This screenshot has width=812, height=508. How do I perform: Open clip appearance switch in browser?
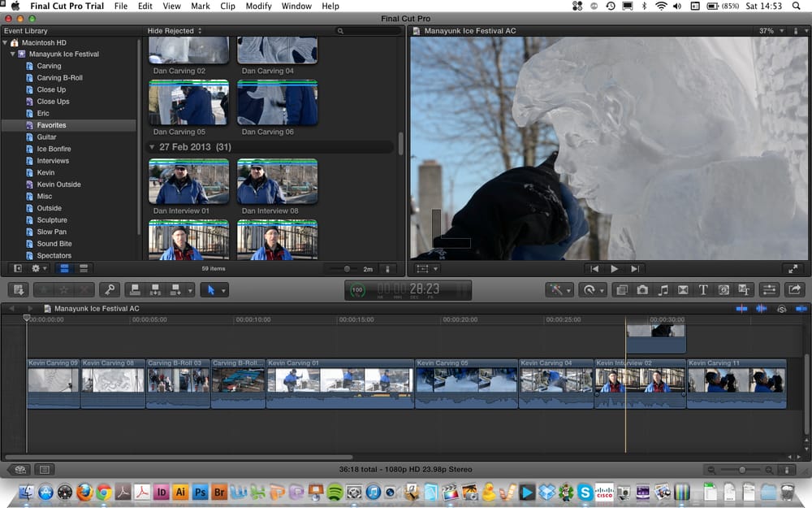coord(387,269)
